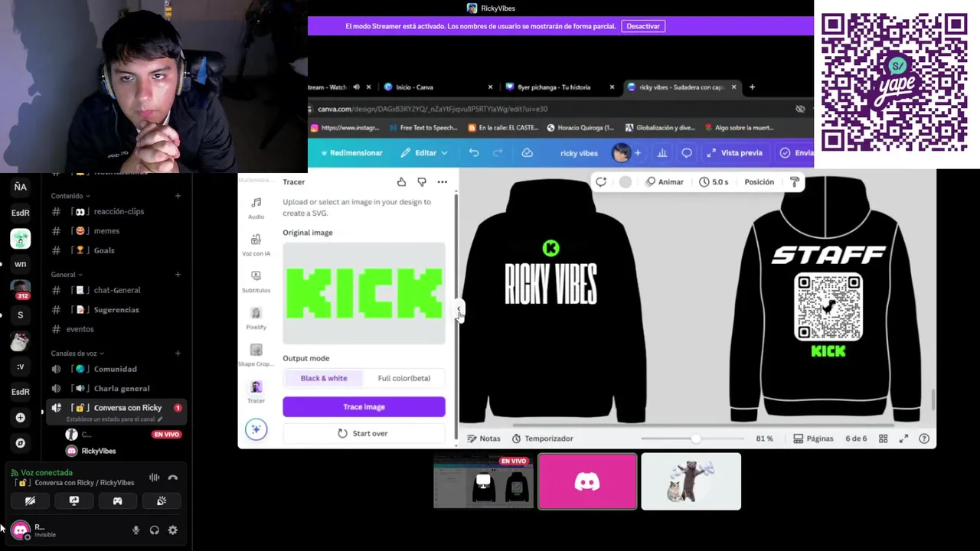Click Desactivar Streamer mode button

click(643, 26)
